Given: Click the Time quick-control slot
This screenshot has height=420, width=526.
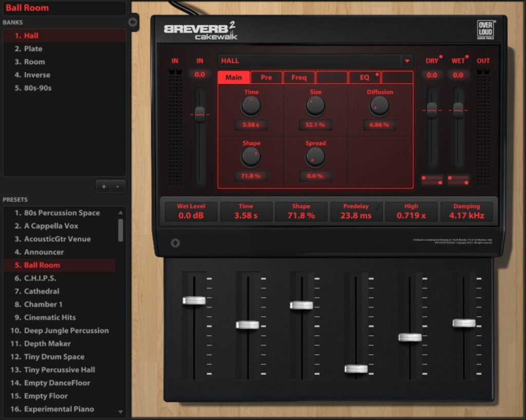Looking at the screenshot, I should coord(246,212).
